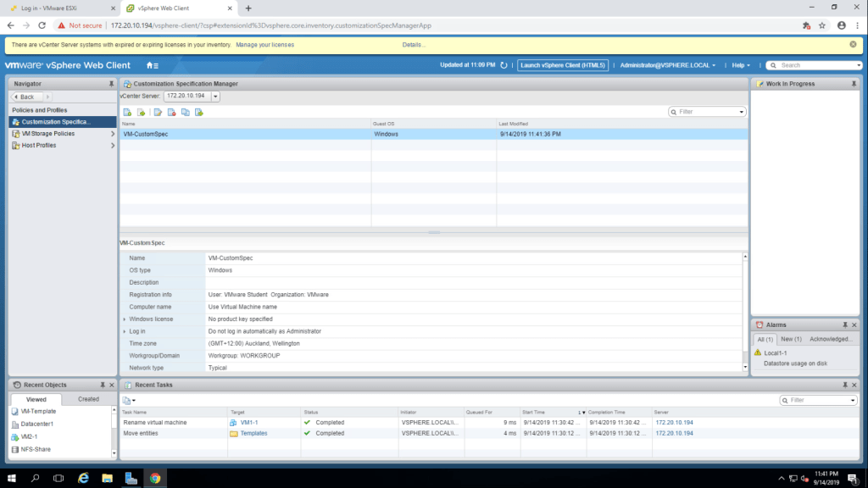Click the Manage your licenses link
The width and height of the screenshot is (868, 488).
(x=264, y=45)
